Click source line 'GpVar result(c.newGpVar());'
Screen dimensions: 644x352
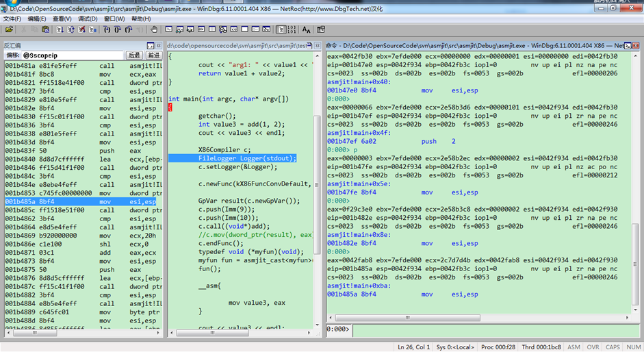[249, 201]
